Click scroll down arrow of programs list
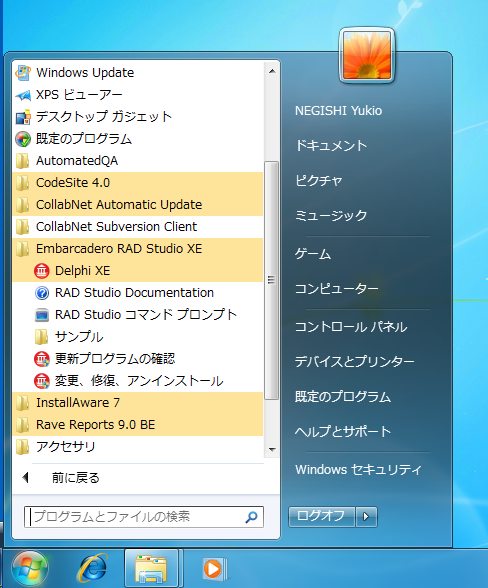 272,449
